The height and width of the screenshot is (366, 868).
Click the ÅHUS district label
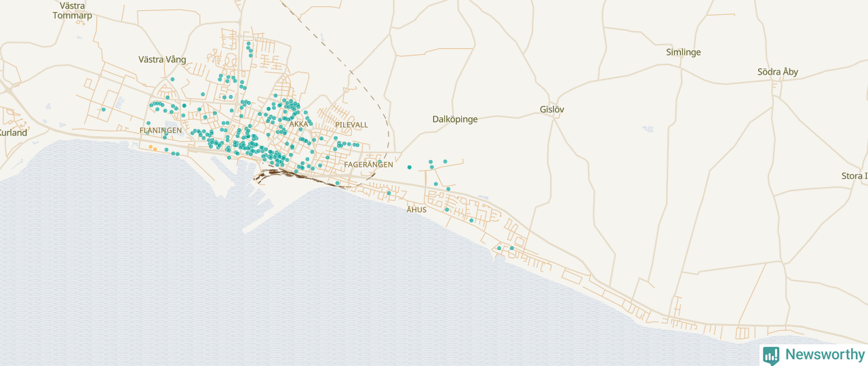click(x=416, y=209)
